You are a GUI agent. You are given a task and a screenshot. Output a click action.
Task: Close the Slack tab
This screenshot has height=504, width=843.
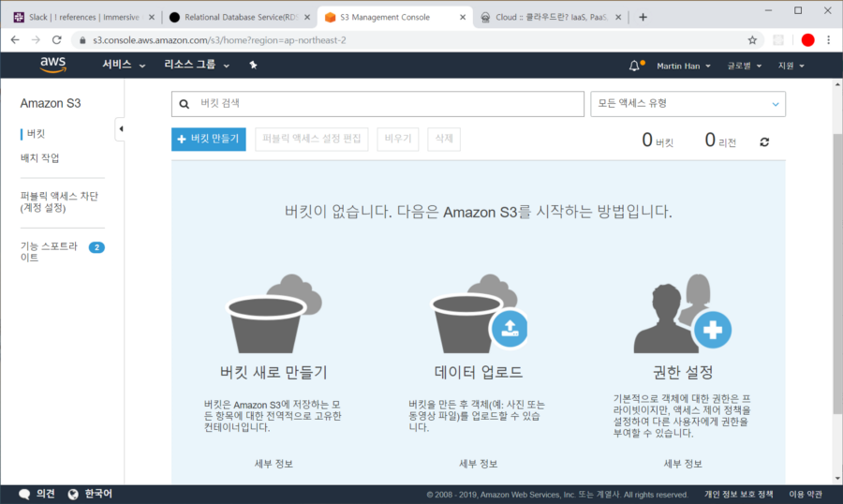152,17
